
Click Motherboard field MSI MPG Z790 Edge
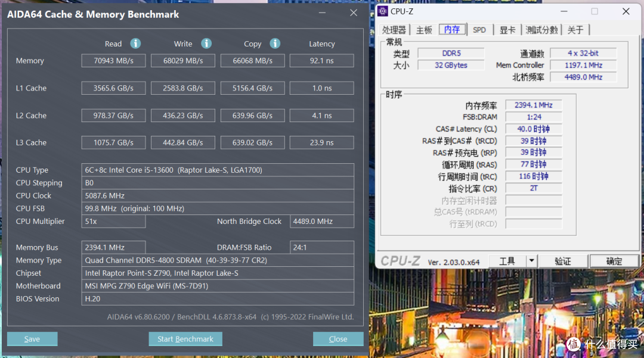pos(218,286)
